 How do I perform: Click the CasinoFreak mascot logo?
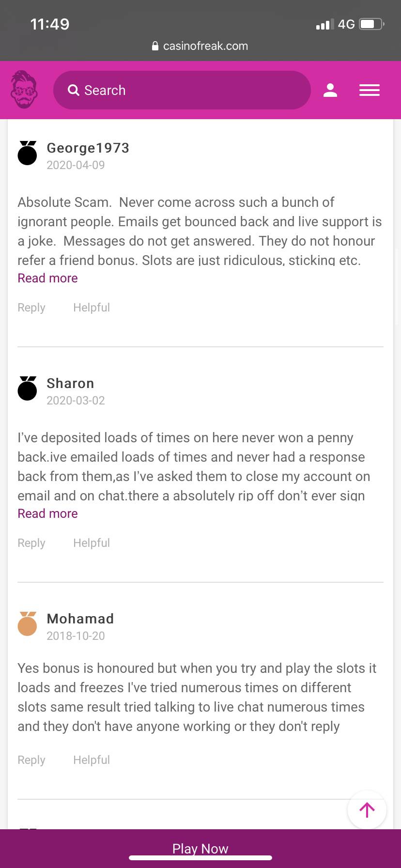pos(24,90)
